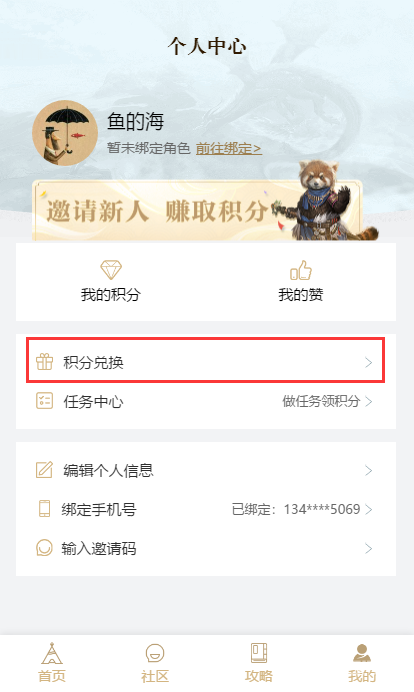The image size is (414, 692).
Task: Tap the 做任务领积分 text
Action: tap(321, 401)
